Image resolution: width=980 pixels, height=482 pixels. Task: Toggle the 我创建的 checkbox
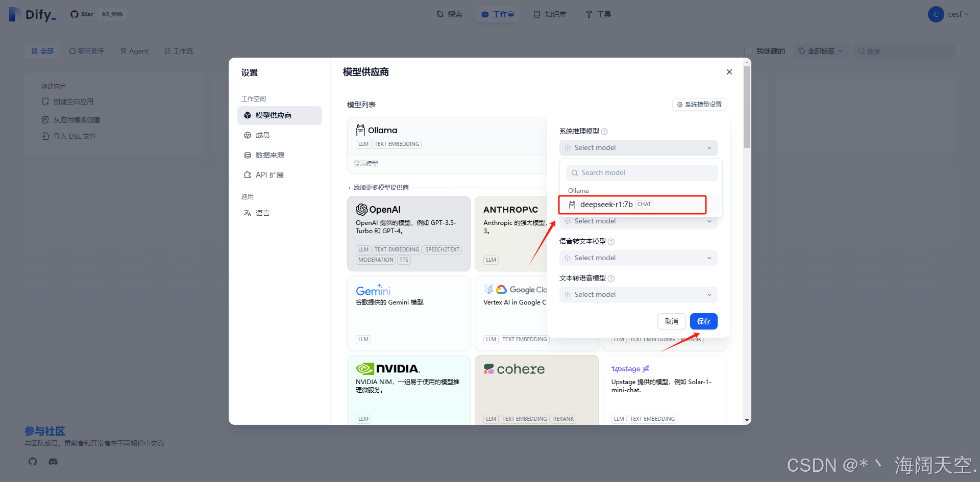pyautogui.click(x=748, y=51)
